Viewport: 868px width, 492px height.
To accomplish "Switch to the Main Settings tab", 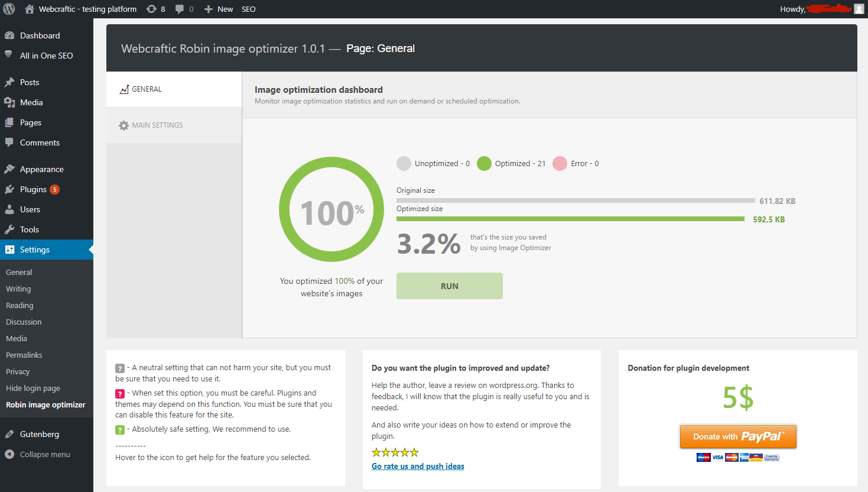I will (157, 125).
